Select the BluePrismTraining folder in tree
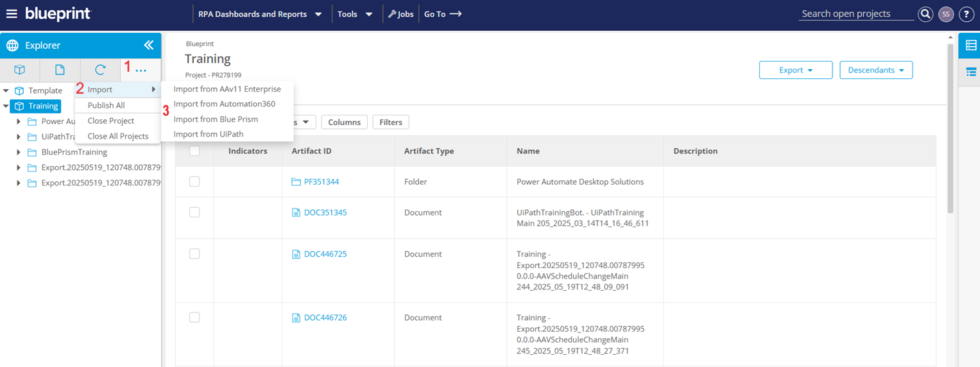This screenshot has width=980, height=367. pos(74,152)
